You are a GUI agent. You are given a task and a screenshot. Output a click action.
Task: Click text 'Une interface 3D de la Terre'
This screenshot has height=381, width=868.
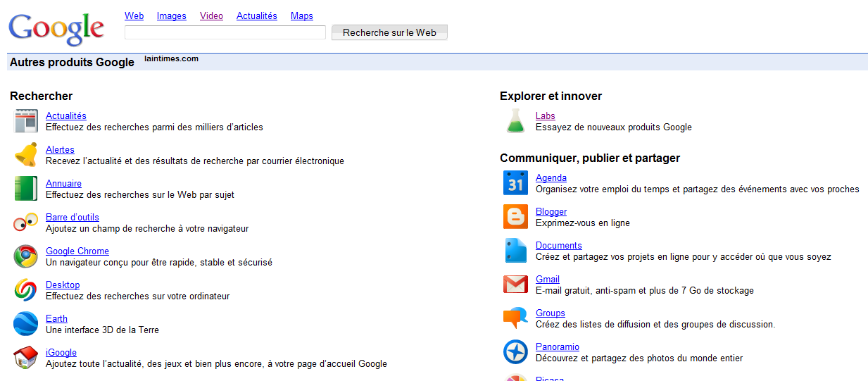click(103, 330)
